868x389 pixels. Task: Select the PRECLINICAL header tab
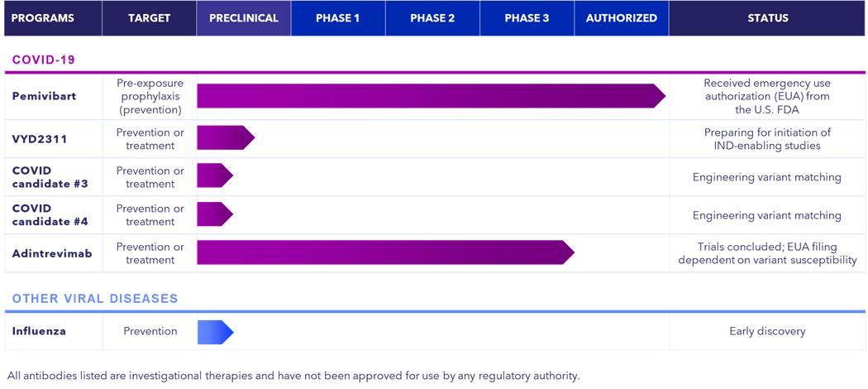click(244, 18)
